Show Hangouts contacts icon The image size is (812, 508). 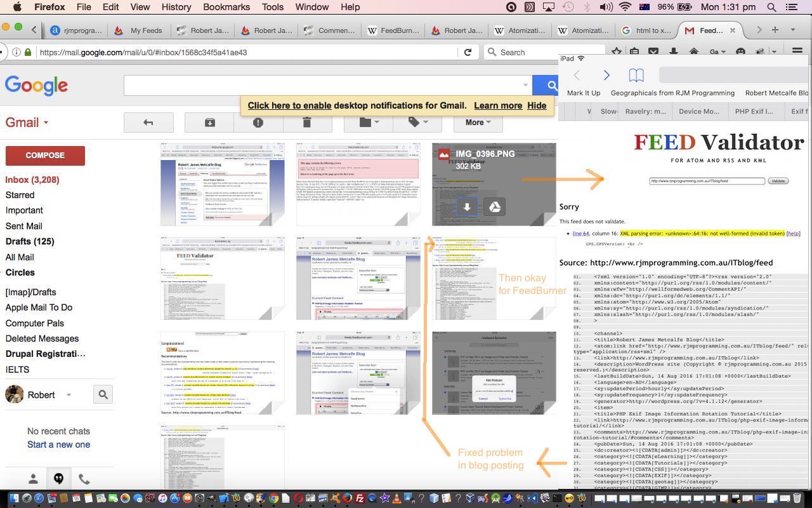click(x=34, y=479)
